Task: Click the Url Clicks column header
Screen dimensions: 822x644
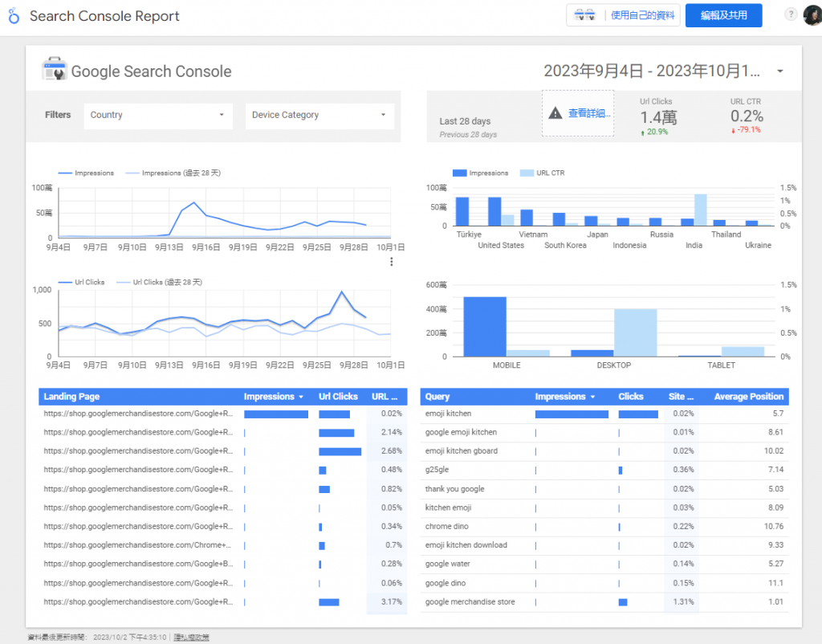Action: click(x=338, y=397)
